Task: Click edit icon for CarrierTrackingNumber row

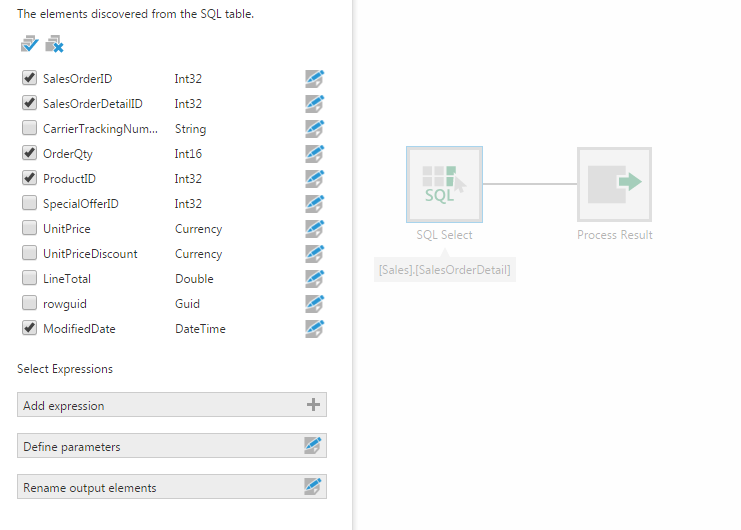Action: tap(315, 129)
